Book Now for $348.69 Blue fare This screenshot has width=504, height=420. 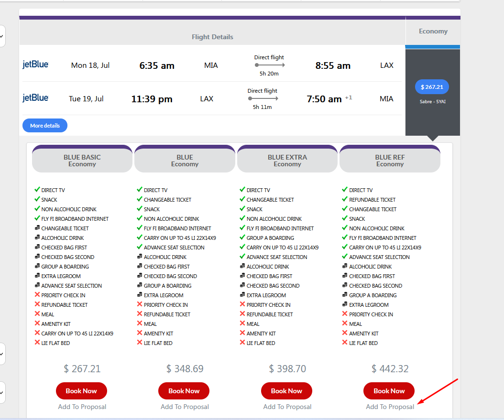(x=184, y=391)
